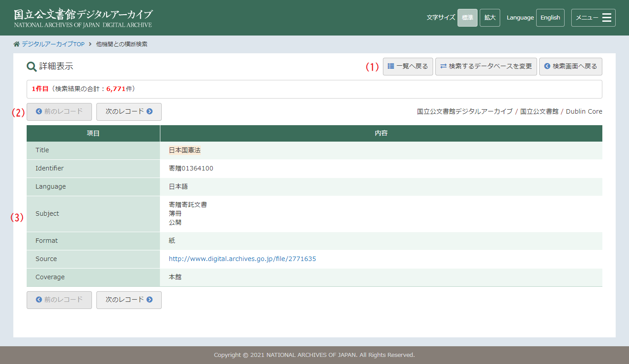Click the Language value 日本語
The width and height of the screenshot is (629, 364).
coord(178,187)
